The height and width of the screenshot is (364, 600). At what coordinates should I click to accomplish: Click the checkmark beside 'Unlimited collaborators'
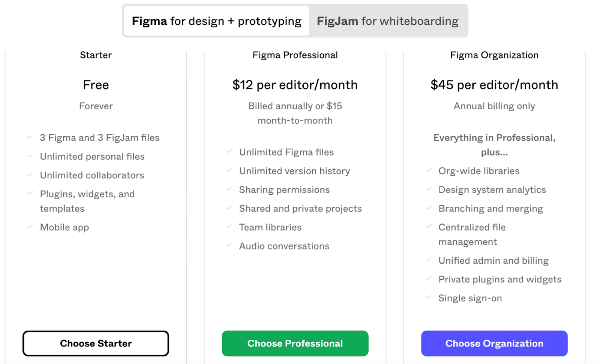pos(30,174)
